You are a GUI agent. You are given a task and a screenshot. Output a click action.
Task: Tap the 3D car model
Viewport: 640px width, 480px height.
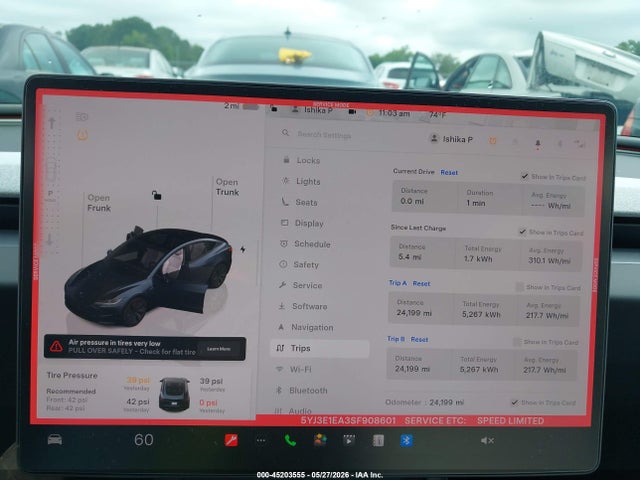point(149,276)
